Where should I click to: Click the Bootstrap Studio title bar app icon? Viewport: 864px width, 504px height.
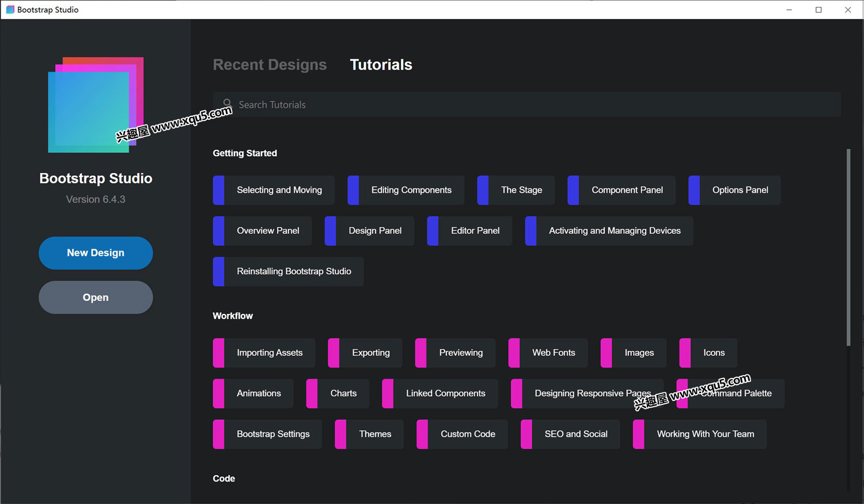(10, 10)
